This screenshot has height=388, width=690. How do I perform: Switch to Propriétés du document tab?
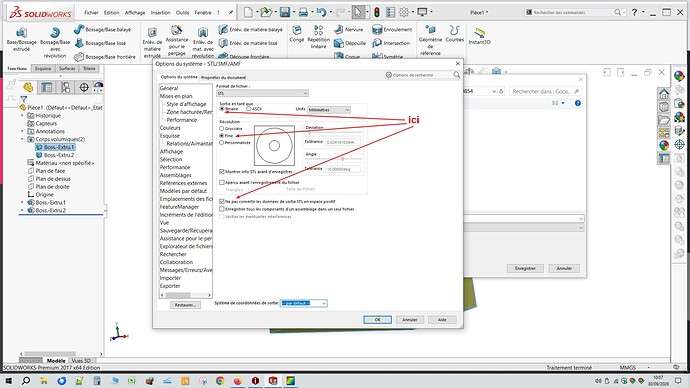224,77
